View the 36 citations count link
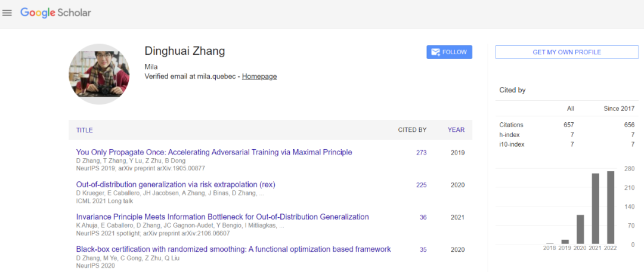 [x=423, y=217]
